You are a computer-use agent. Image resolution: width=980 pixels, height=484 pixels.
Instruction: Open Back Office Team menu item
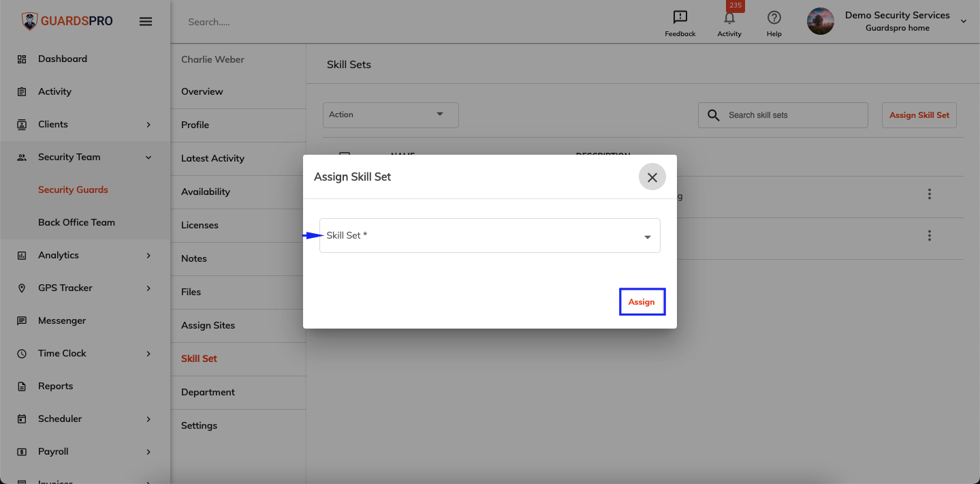coord(76,222)
